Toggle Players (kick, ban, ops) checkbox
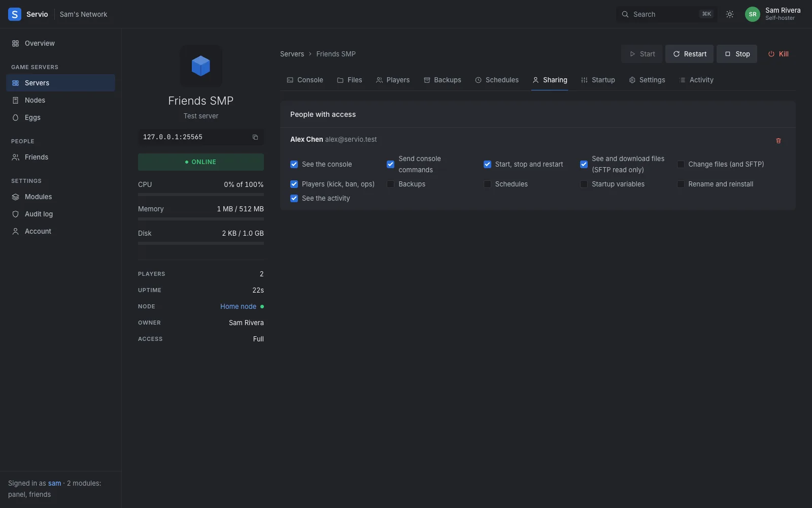This screenshot has height=508, width=812. [x=294, y=184]
